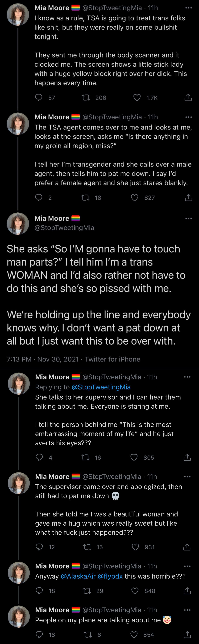The width and height of the screenshot is (199, 644).
Task: Like the tweet with 805 likes
Action: pos(134,458)
